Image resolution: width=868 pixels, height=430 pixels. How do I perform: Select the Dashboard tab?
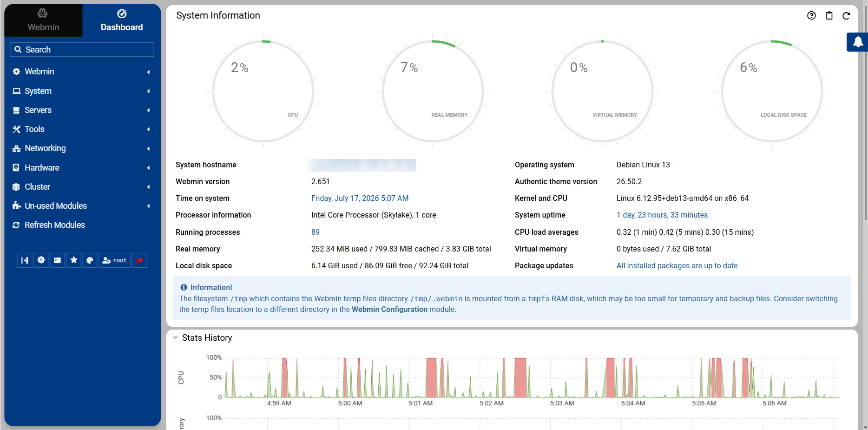pyautogui.click(x=122, y=20)
